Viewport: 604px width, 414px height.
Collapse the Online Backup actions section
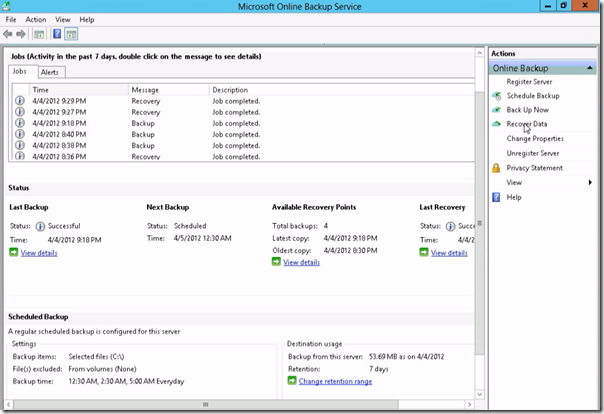pyautogui.click(x=589, y=68)
